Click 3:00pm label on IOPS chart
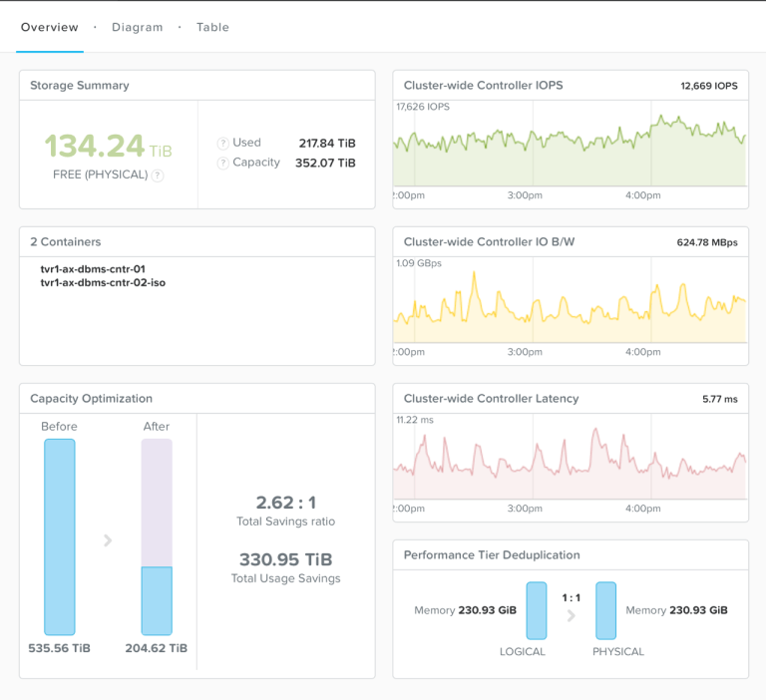This screenshot has width=766, height=700. [x=525, y=195]
